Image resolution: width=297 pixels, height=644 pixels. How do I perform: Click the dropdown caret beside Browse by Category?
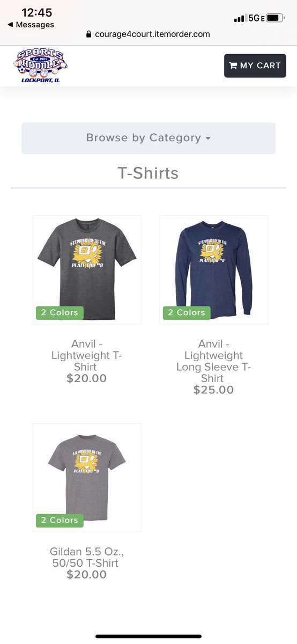[x=208, y=138]
